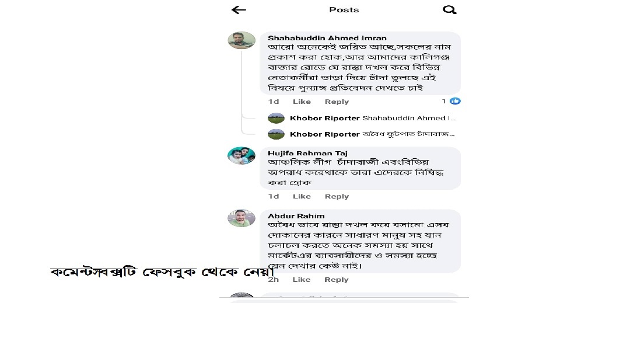Expand Khobor Riporter reply mentioning Shahabuddin Ahmed
The height and width of the screenshot is (362, 644).
pos(373,119)
